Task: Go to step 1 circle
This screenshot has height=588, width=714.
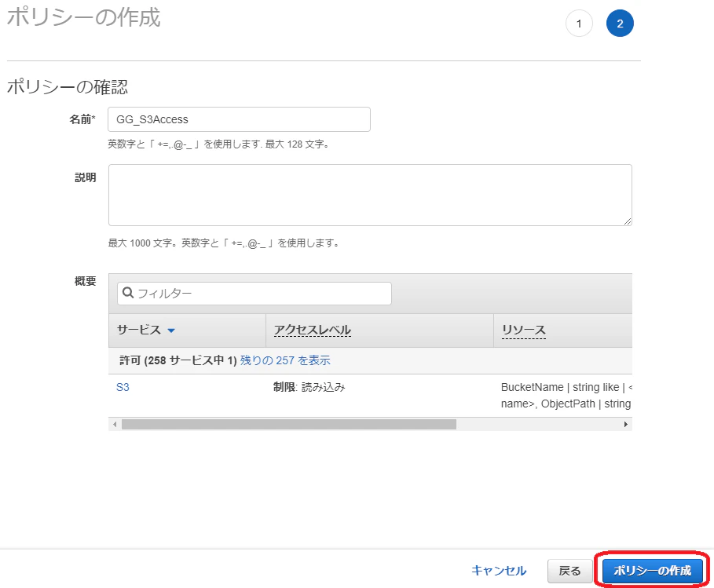Action: point(579,24)
